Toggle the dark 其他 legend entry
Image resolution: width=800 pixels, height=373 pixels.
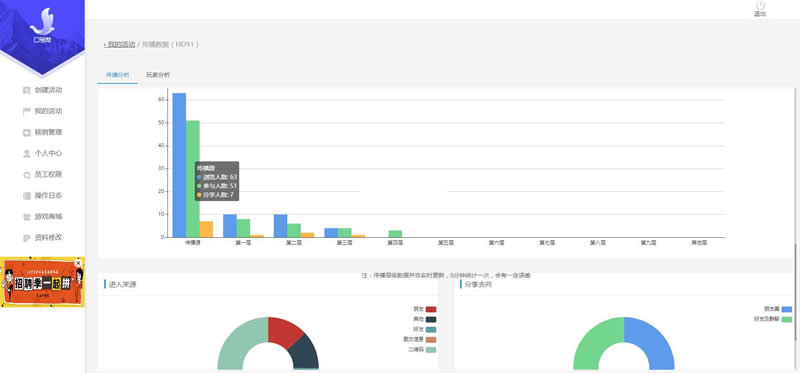[x=425, y=319]
